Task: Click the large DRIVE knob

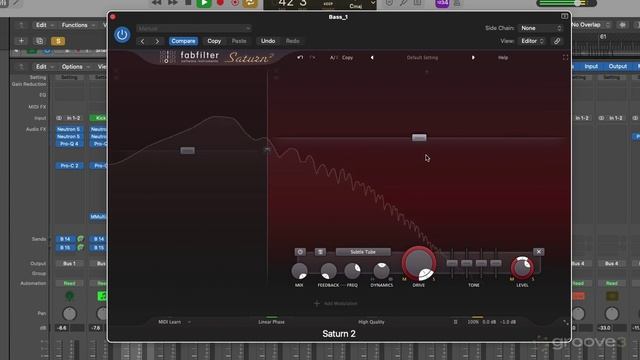Action: coord(419,263)
